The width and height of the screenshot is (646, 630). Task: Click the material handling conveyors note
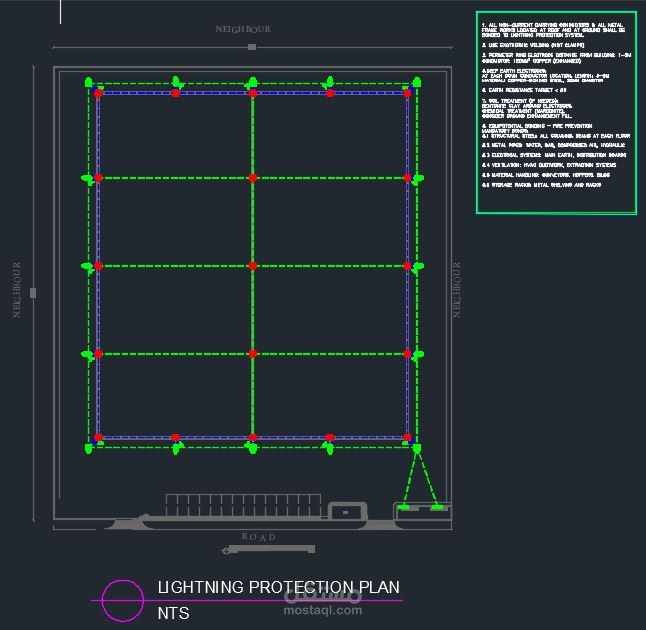[546, 175]
